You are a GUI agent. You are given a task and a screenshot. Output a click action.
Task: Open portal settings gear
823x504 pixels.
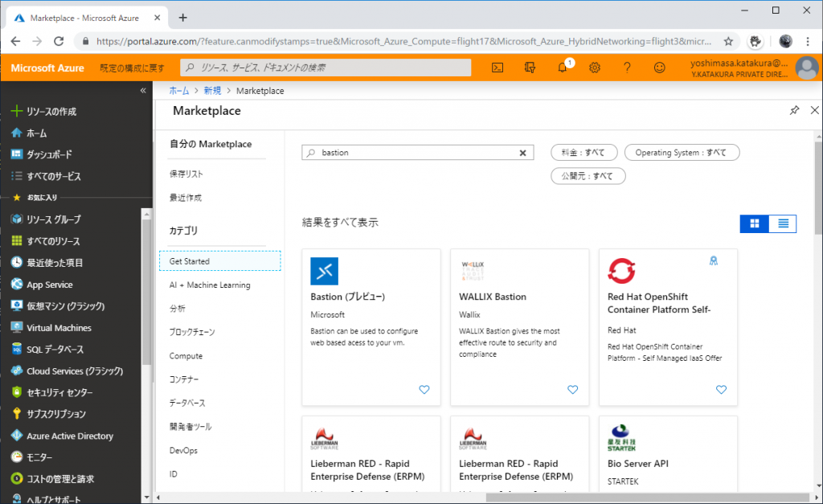(595, 68)
